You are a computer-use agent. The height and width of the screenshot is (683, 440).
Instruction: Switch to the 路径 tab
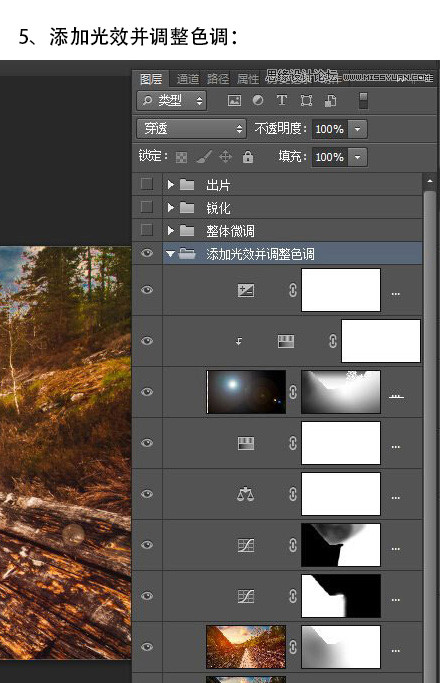point(218,79)
